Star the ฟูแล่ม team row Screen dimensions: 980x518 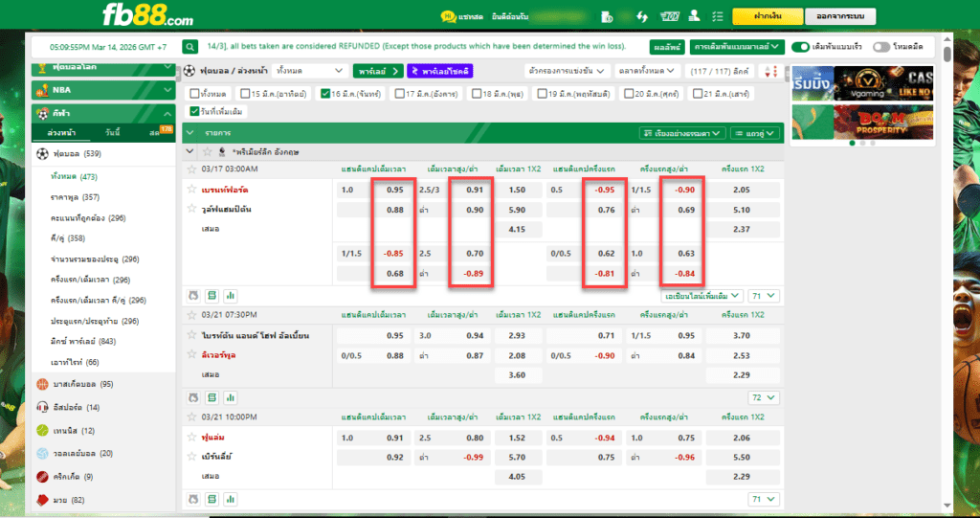[191, 438]
